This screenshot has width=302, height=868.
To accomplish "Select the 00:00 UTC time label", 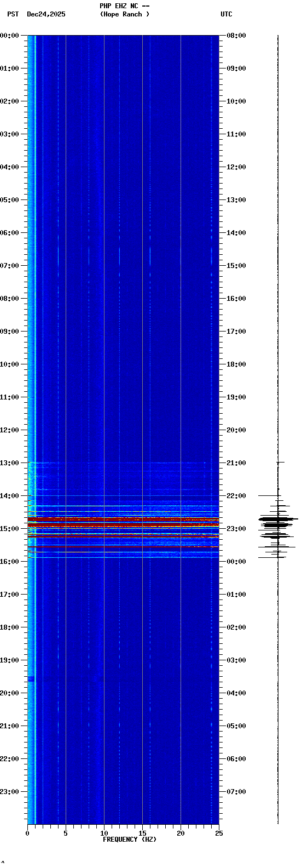I will (236, 562).
